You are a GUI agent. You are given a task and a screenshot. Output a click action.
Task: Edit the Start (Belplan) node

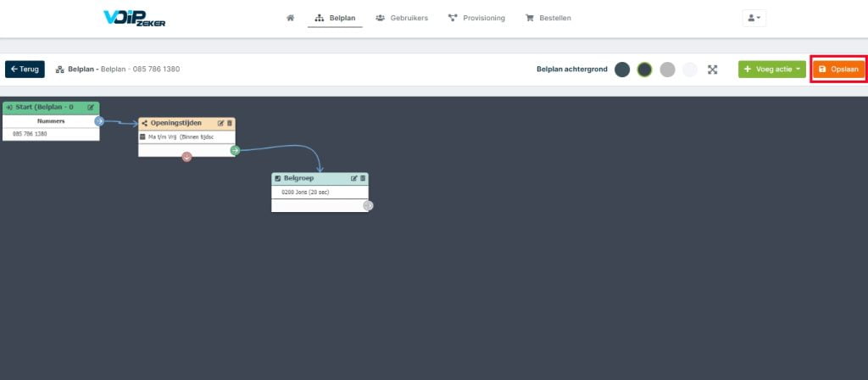pos(91,108)
